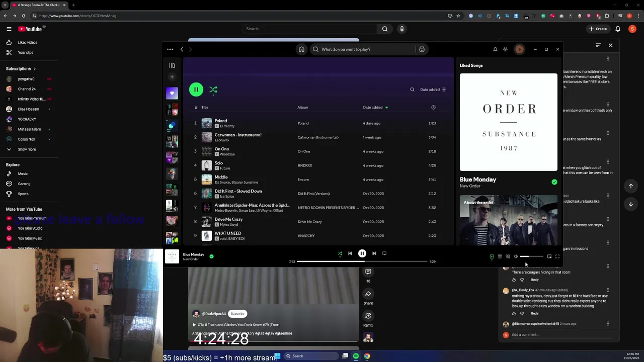Viewport: 644px width, 362px height.
Task: Open Gaming under Explore
Action: [24, 184]
